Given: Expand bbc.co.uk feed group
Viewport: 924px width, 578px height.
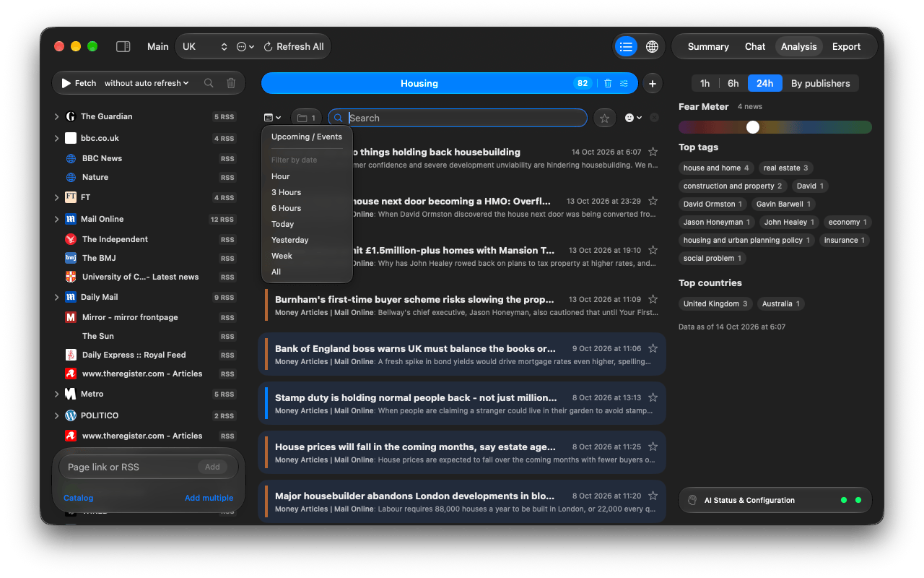Looking at the screenshot, I should [x=57, y=138].
